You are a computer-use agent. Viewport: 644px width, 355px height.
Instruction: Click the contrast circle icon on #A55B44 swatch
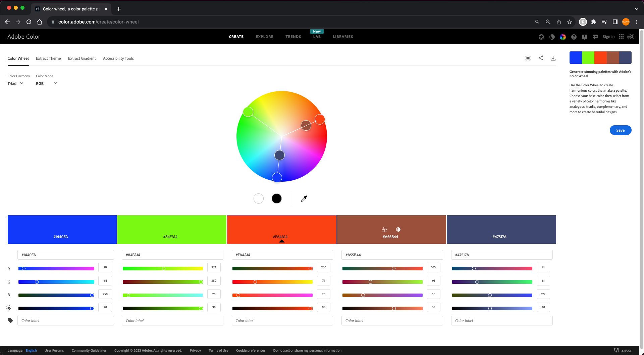pyautogui.click(x=398, y=229)
